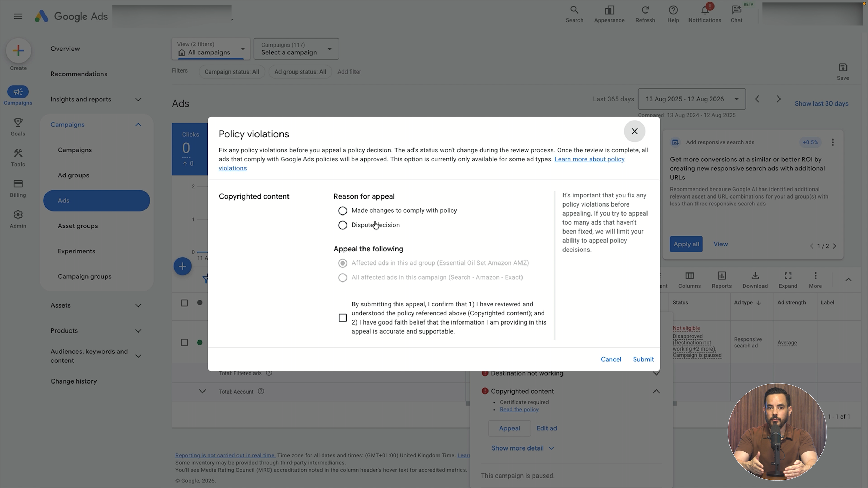This screenshot has width=868, height=488.
Task: Click Apply all in recommendation card
Action: point(686,244)
